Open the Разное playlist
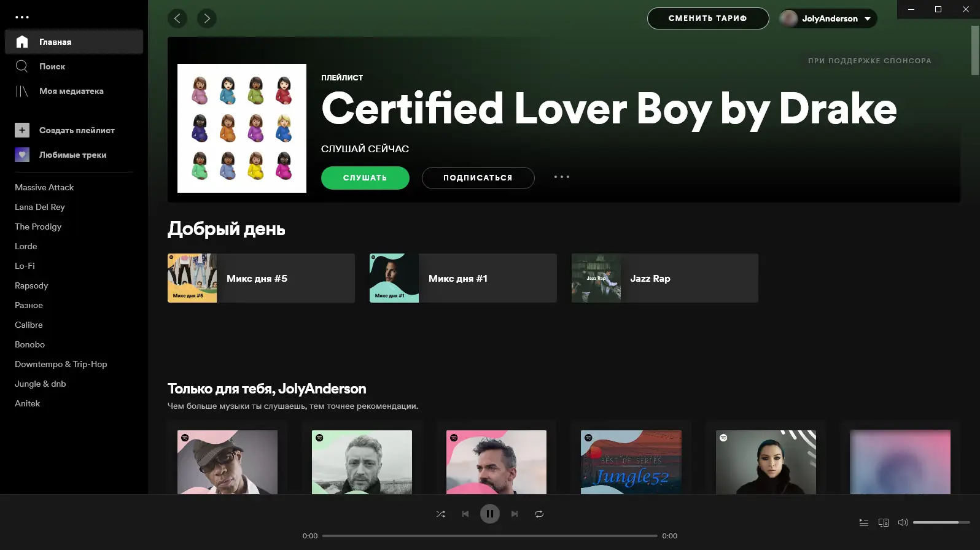Image resolution: width=980 pixels, height=550 pixels. (x=29, y=305)
